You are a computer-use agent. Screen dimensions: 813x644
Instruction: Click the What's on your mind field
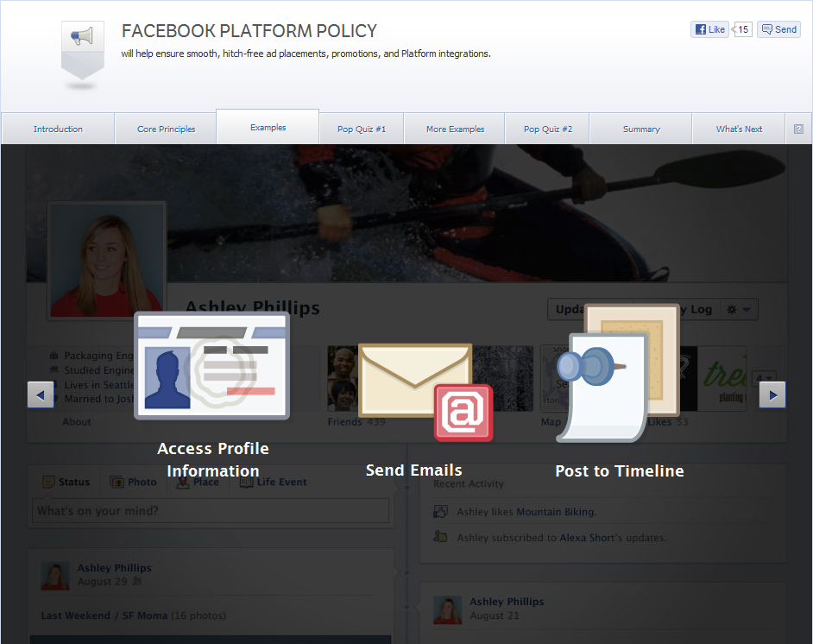211,511
